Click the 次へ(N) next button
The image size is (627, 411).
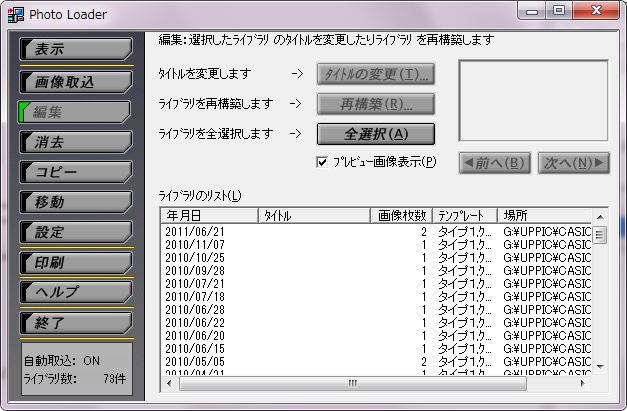point(574,162)
